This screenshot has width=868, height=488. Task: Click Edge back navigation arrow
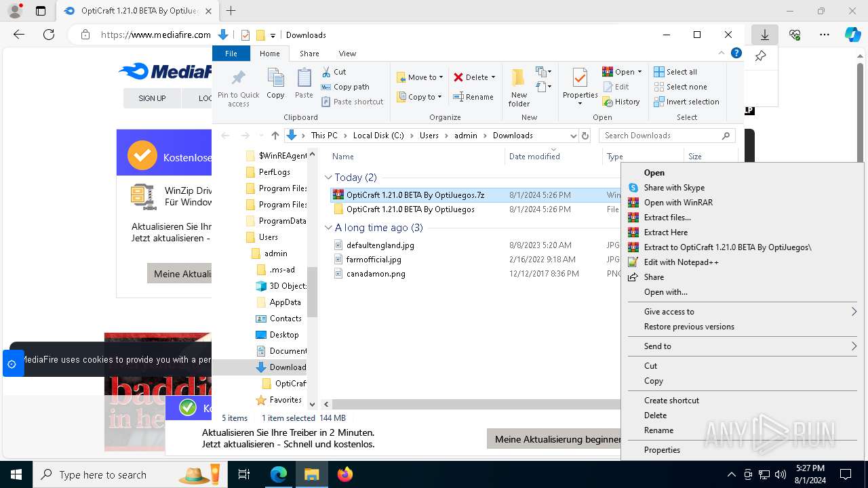[x=19, y=35]
